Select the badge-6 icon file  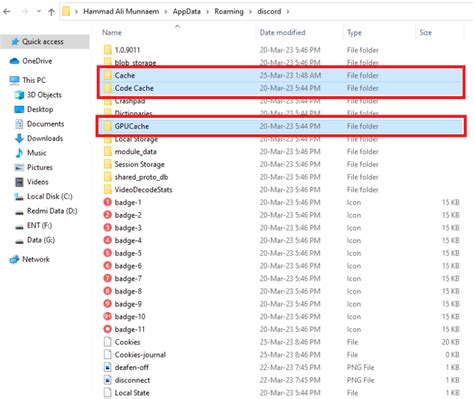[107, 266]
